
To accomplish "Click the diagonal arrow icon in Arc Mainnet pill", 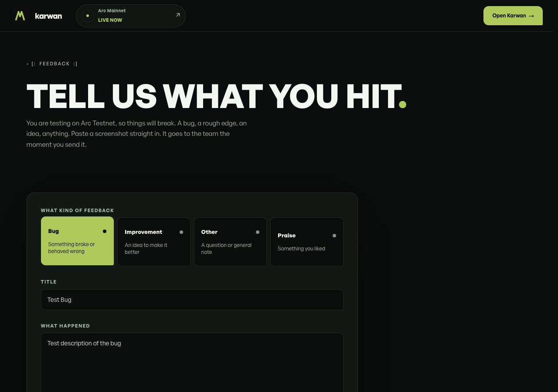I will (x=178, y=15).
